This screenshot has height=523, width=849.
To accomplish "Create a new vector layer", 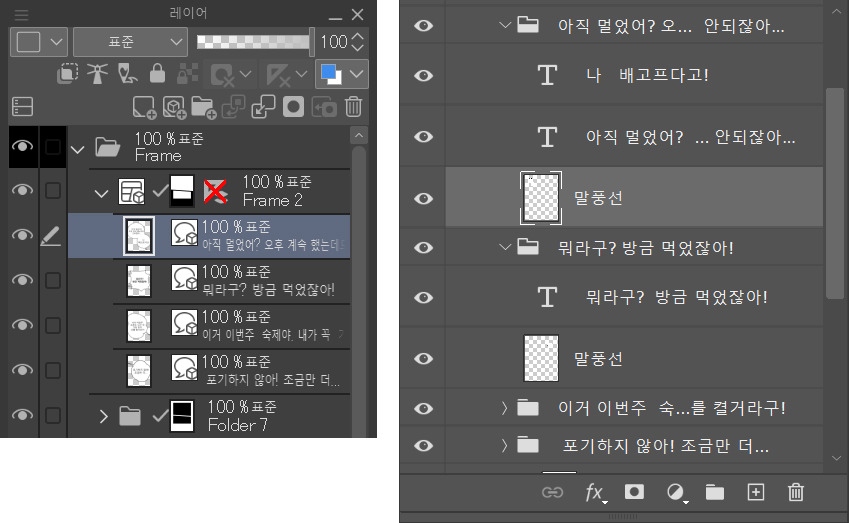I will (174, 107).
